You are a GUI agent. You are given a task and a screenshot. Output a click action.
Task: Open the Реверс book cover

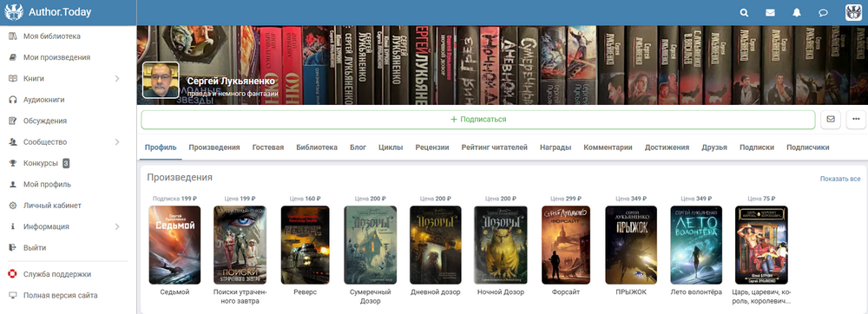pyautogui.click(x=305, y=245)
